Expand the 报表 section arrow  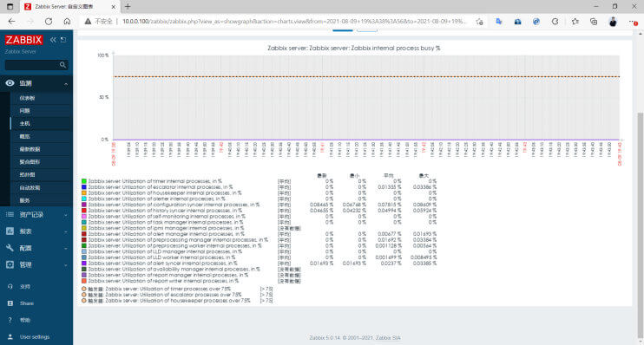66,231
